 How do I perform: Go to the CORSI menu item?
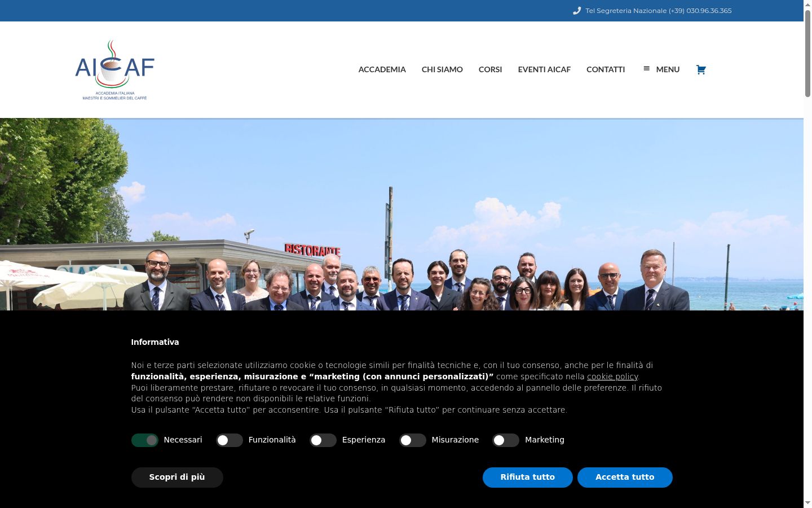[x=490, y=69]
